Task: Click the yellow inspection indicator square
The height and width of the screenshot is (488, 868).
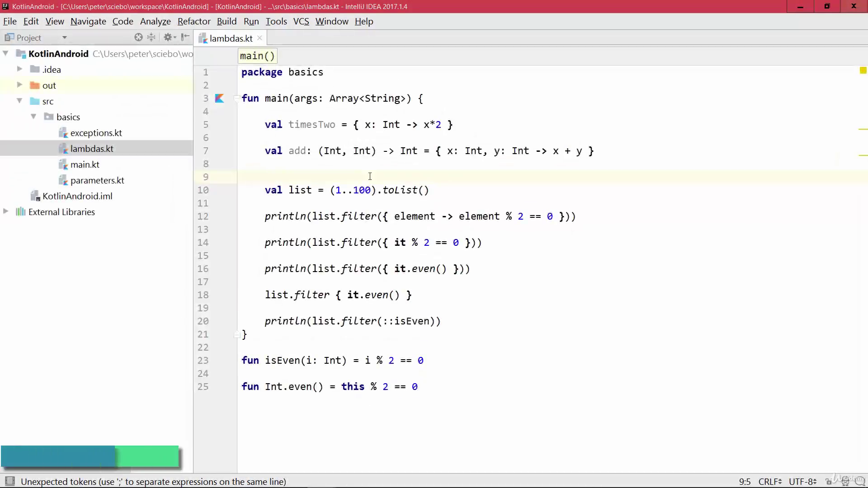Action: point(863,70)
